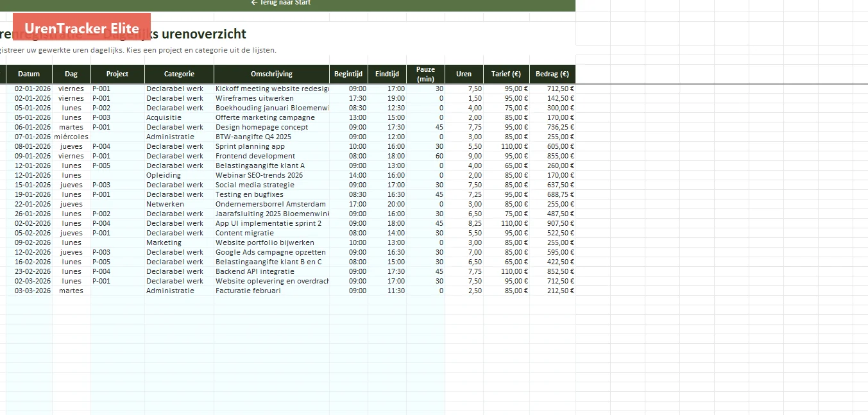Select the 'Kickoff meeting website redesign' cell
This screenshot has width=868, height=415.
tap(271, 89)
